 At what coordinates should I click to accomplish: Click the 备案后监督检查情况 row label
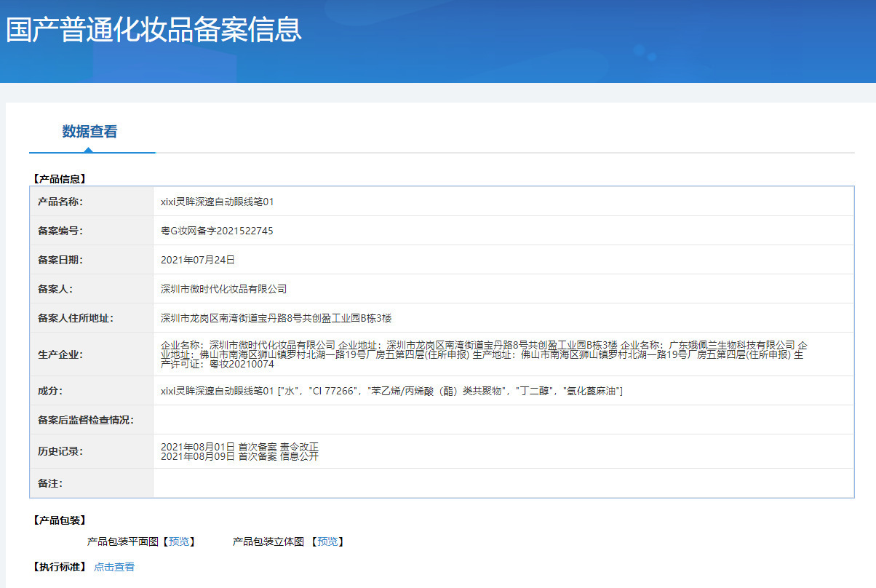[x=86, y=420]
